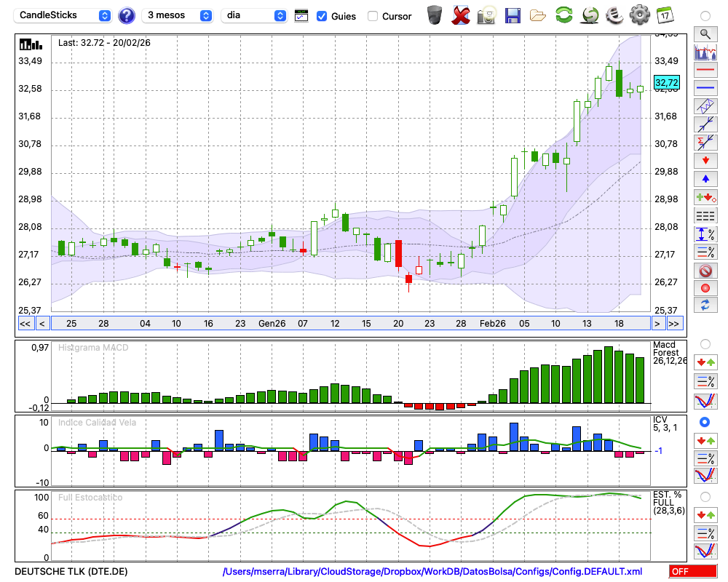Expand the dia interval dropdown
Viewport: 728px width, 582px height.
(254, 15)
